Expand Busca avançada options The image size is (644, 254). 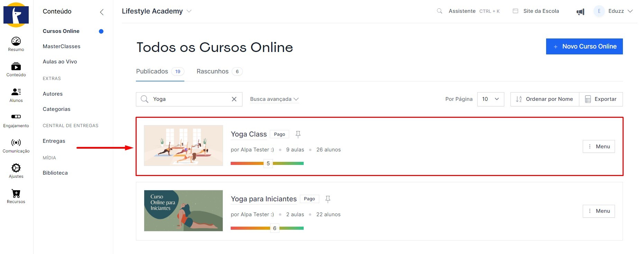[x=274, y=99]
